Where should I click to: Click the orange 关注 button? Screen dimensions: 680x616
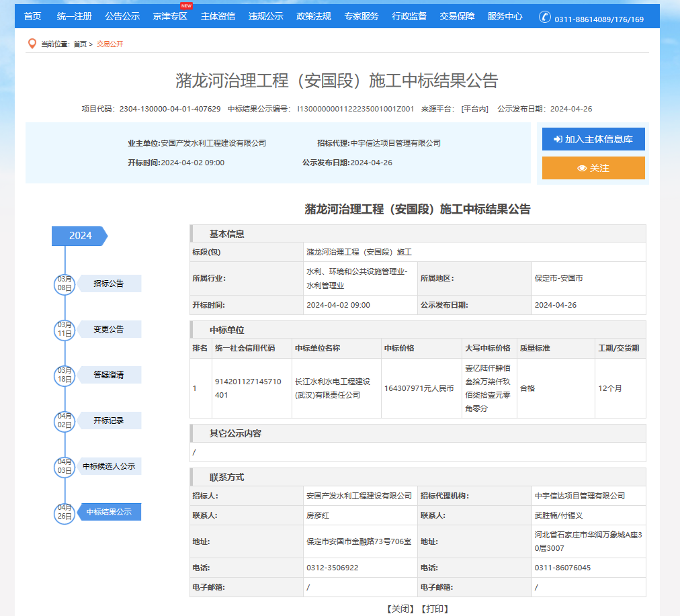coord(593,168)
